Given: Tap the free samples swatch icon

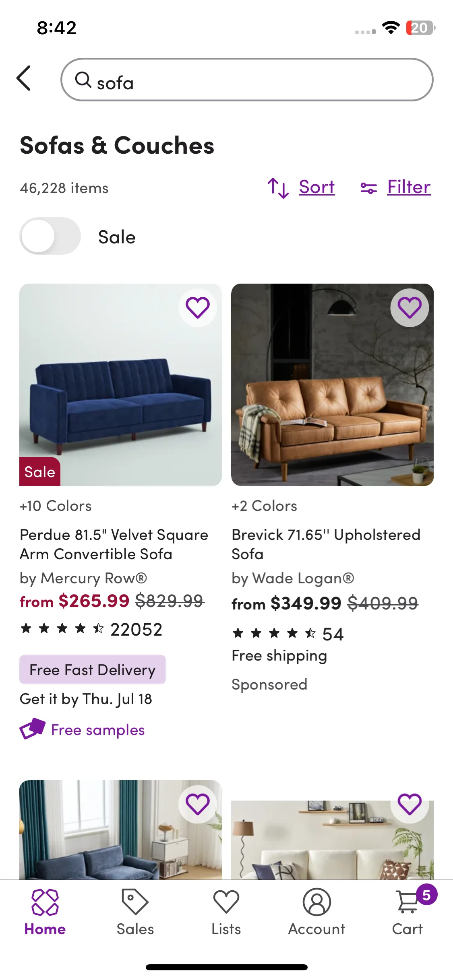Looking at the screenshot, I should pos(33,729).
